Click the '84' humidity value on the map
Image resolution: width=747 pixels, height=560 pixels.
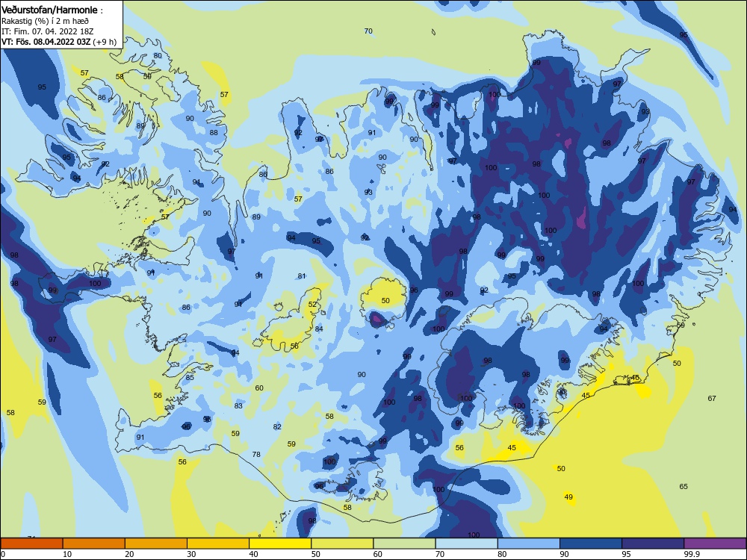(319, 329)
